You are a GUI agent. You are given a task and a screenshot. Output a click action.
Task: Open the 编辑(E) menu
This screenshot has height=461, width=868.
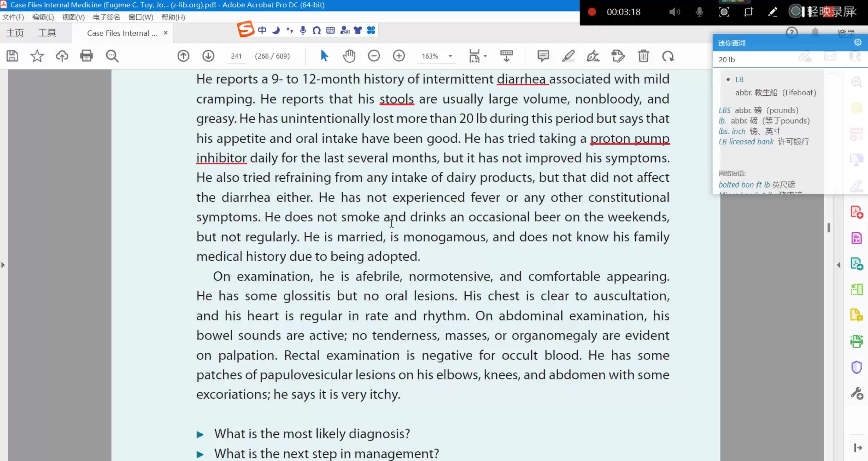tap(43, 17)
